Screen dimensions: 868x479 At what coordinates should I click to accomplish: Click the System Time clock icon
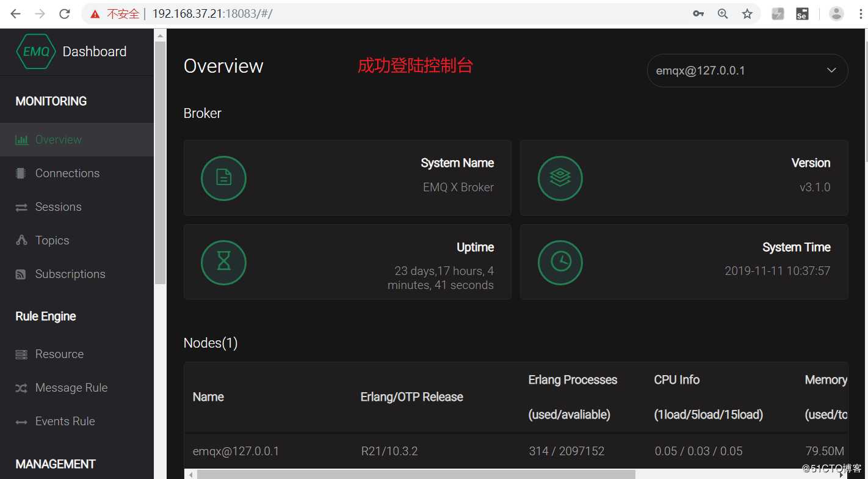pos(560,263)
